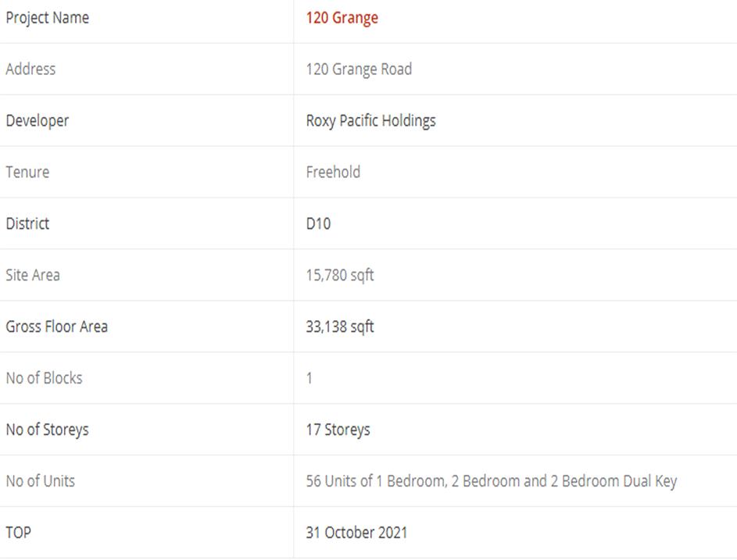The image size is (737, 560).
Task: Select the 33,138 sqft value
Action: click(x=340, y=327)
